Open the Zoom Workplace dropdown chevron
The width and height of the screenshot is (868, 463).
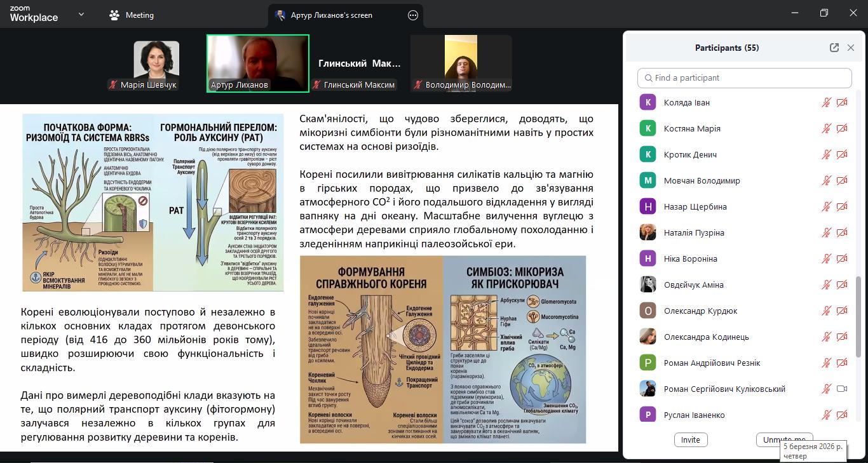coord(81,14)
